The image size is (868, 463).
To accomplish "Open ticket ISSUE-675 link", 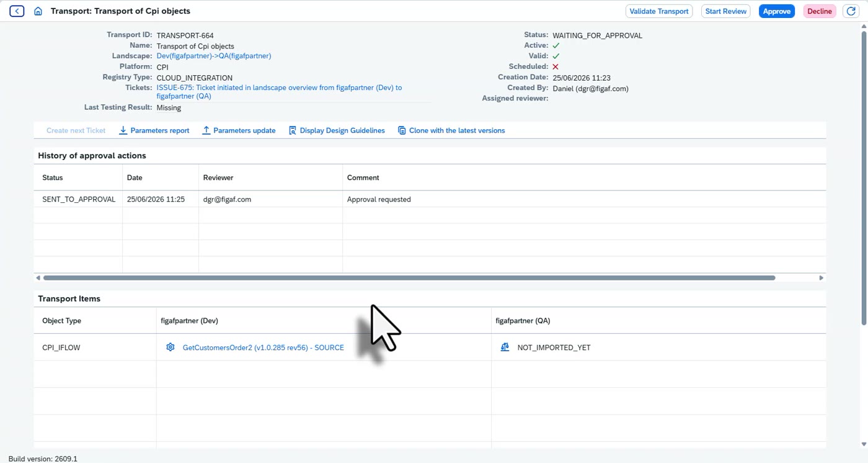I will (279, 92).
